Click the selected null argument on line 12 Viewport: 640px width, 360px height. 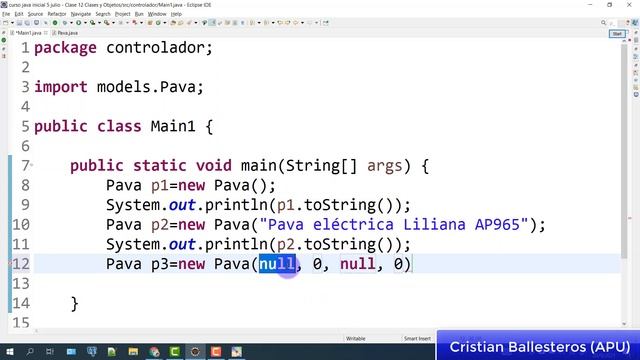tap(277, 264)
